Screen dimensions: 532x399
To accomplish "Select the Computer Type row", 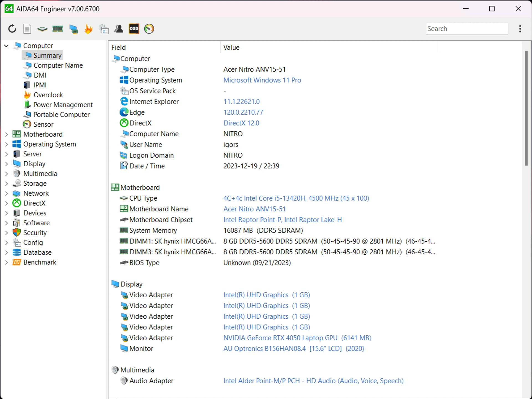I will [273, 69].
